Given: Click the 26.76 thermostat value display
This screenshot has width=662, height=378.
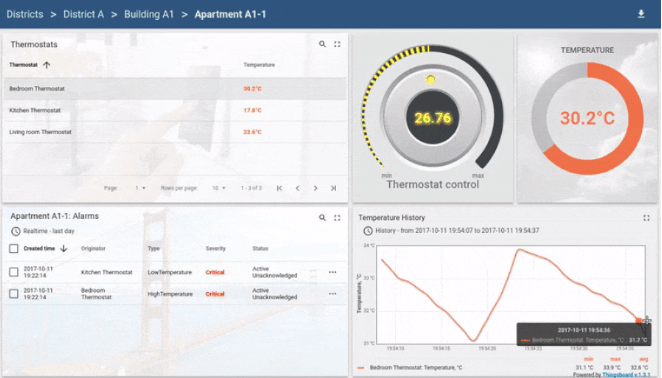Looking at the screenshot, I should tap(433, 118).
